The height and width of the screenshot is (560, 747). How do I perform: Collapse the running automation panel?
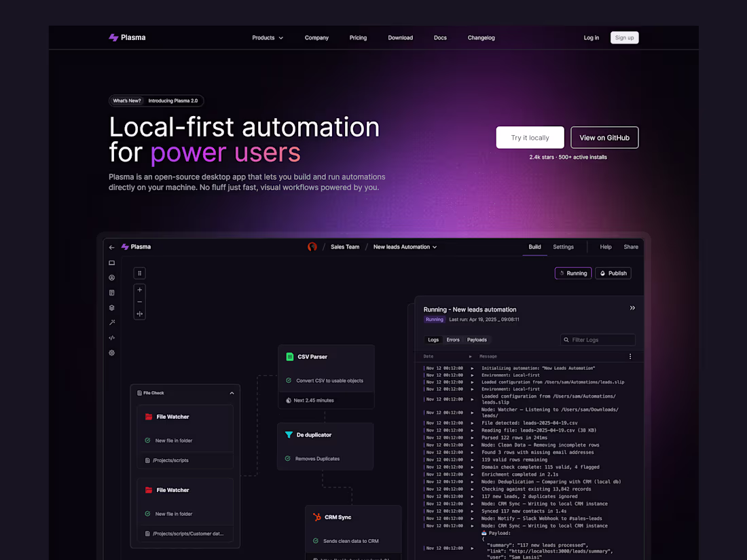point(632,307)
